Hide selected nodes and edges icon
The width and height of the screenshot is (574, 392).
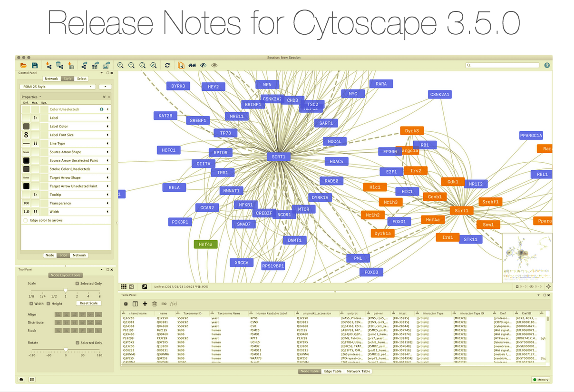coord(203,65)
